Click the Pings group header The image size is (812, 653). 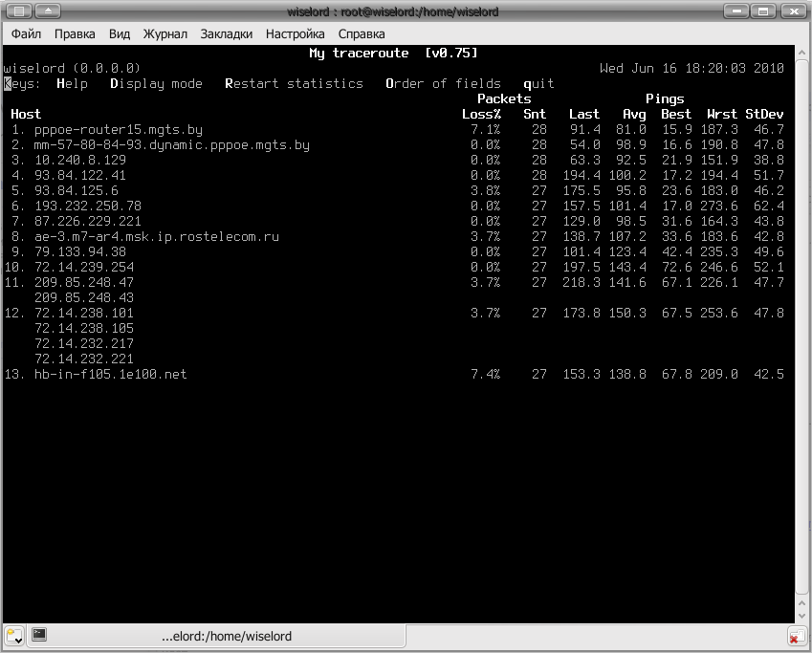pos(665,98)
